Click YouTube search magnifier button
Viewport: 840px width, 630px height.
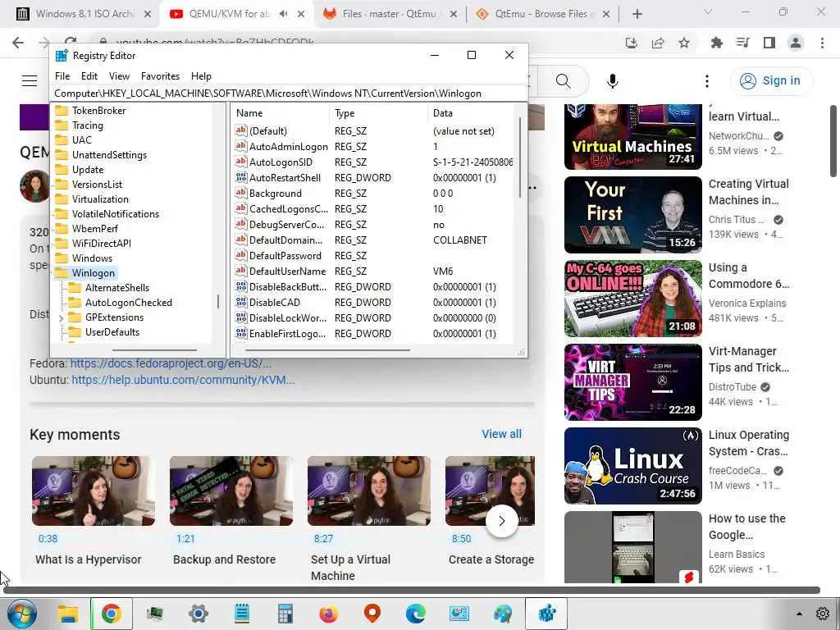(x=563, y=81)
